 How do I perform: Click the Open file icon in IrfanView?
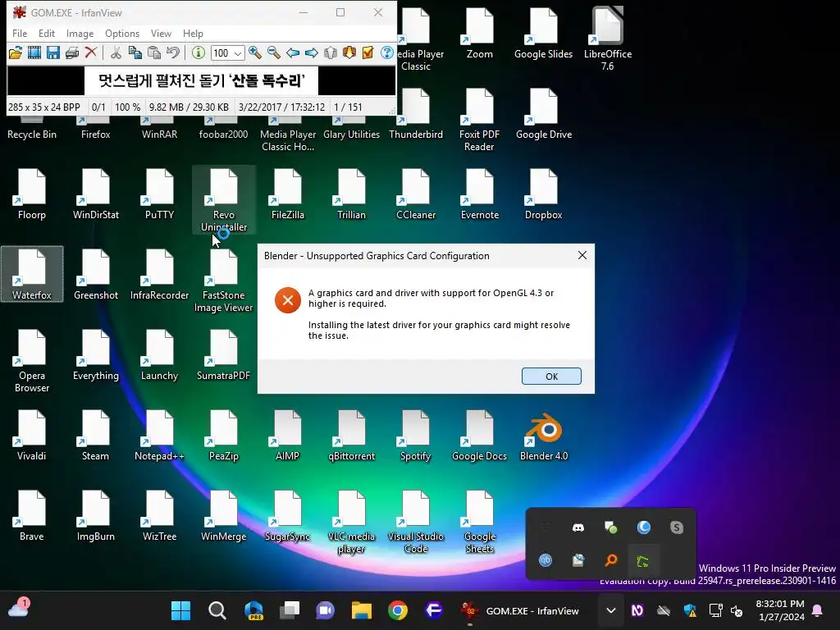(16, 52)
